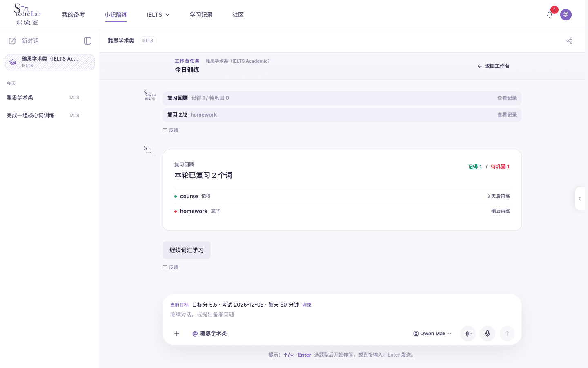Click the @ 雅思学术类 mention tag

209,334
